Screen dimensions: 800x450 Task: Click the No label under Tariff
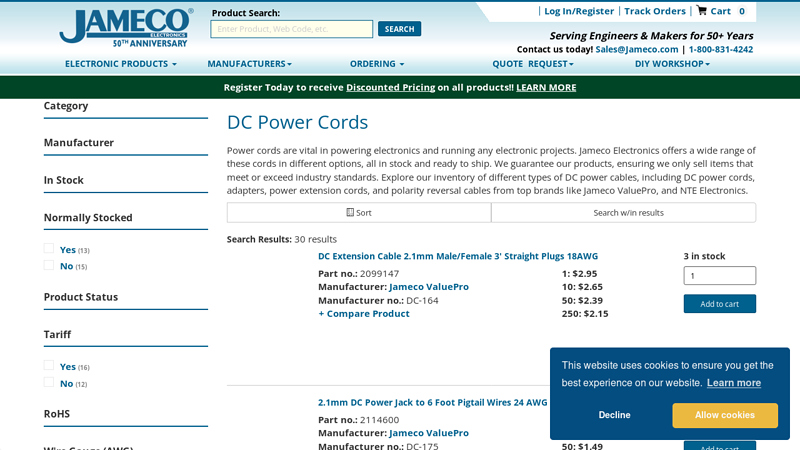pyautogui.click(x=66, y=384)
